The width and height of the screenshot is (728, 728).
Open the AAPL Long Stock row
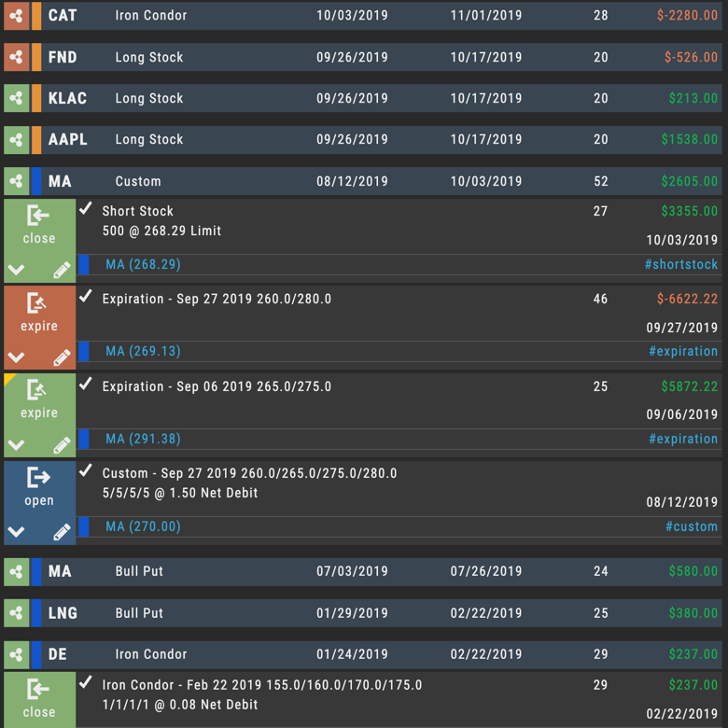click(363, 139)
